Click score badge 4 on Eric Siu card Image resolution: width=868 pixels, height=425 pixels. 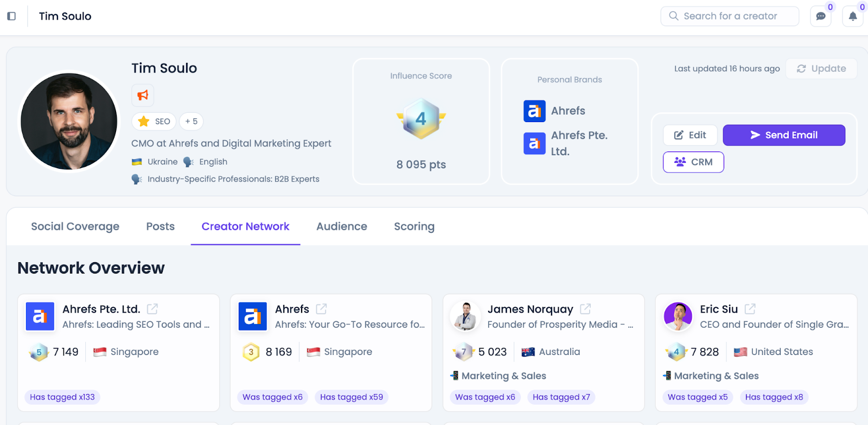[676, 352]
